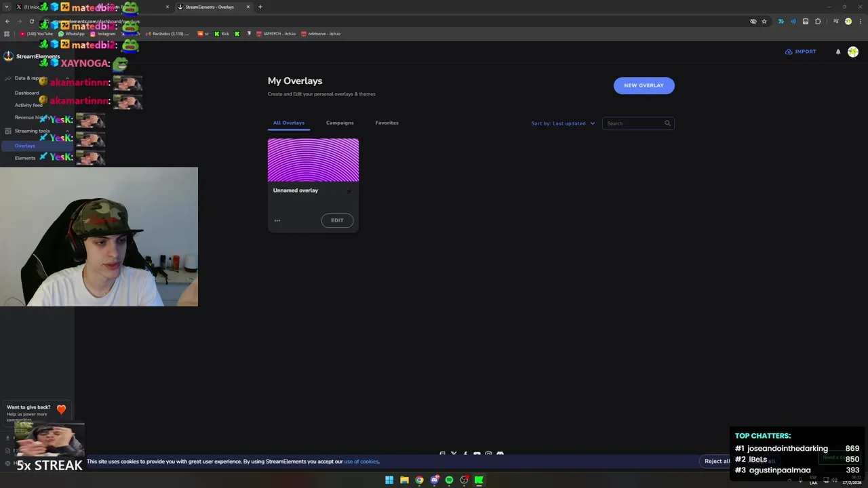Click the search magnifier icon
Image resolution: width=868 pixels, height=488 pixels.
(667, 123)
